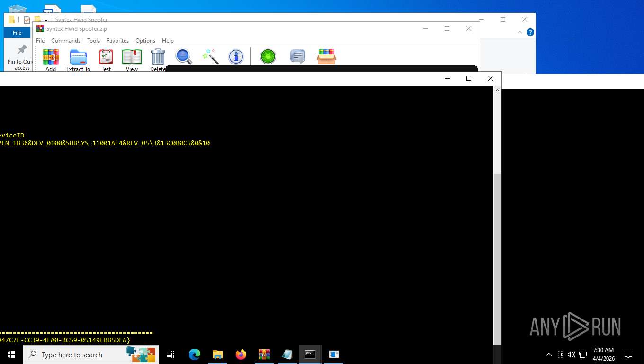Switch to the console taskbar icon

[310, 355]
